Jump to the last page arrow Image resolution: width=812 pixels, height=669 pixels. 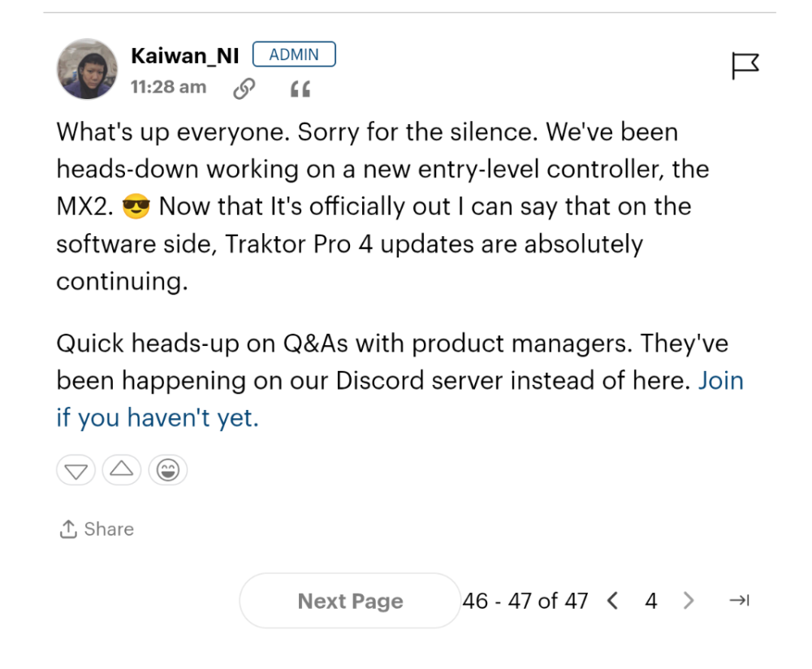(x=739, y=601)
